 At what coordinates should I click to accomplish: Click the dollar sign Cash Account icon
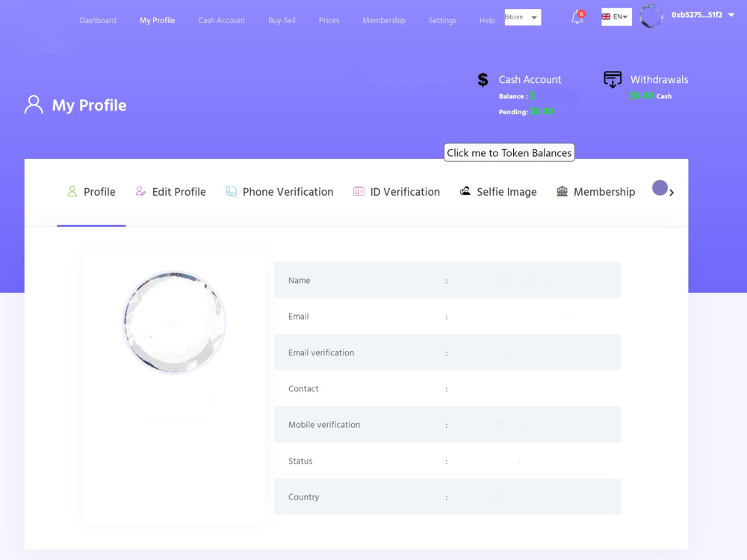483,80
